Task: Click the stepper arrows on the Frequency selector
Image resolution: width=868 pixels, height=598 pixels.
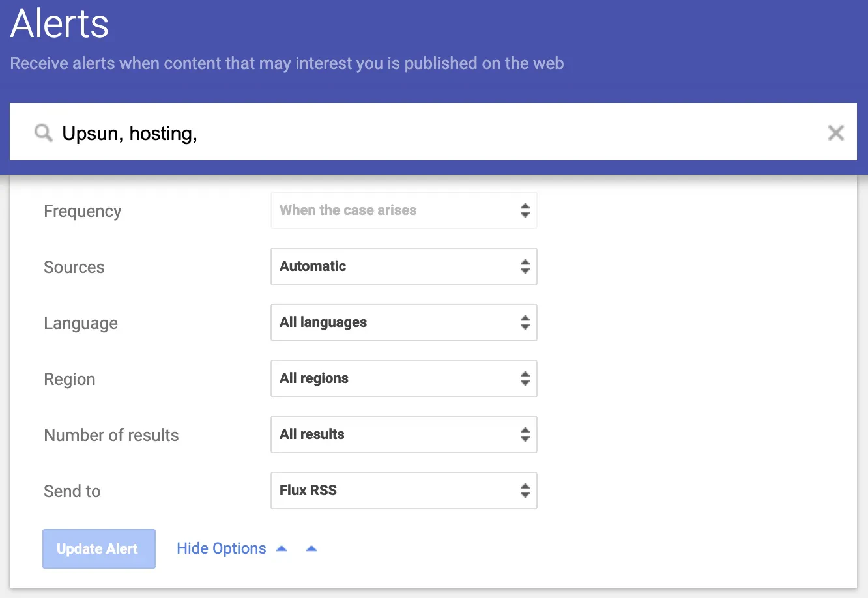Action: coord(525,210)
